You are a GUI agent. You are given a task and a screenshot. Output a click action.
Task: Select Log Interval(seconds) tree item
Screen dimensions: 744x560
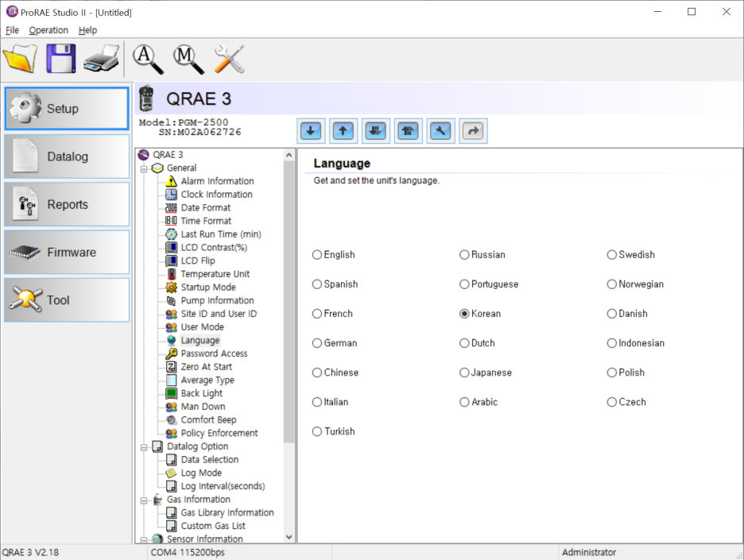click(x=223, y=486)
